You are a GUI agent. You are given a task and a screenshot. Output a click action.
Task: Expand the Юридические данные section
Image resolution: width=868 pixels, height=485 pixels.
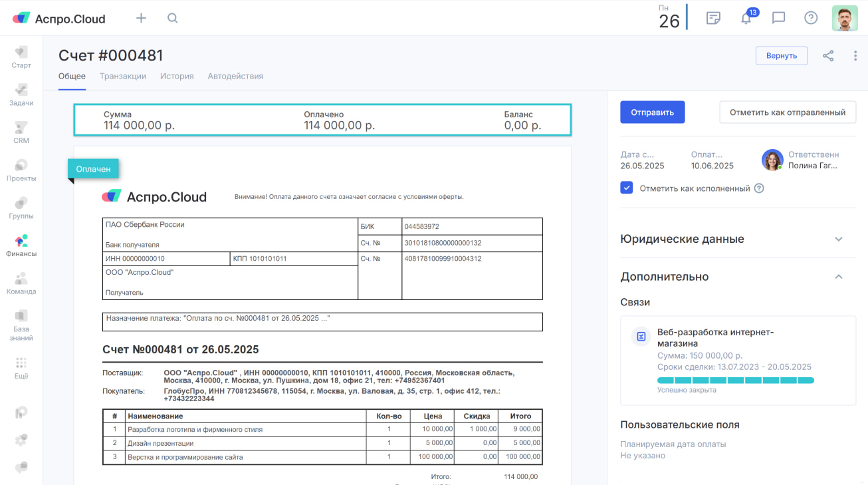pos(838,240)
